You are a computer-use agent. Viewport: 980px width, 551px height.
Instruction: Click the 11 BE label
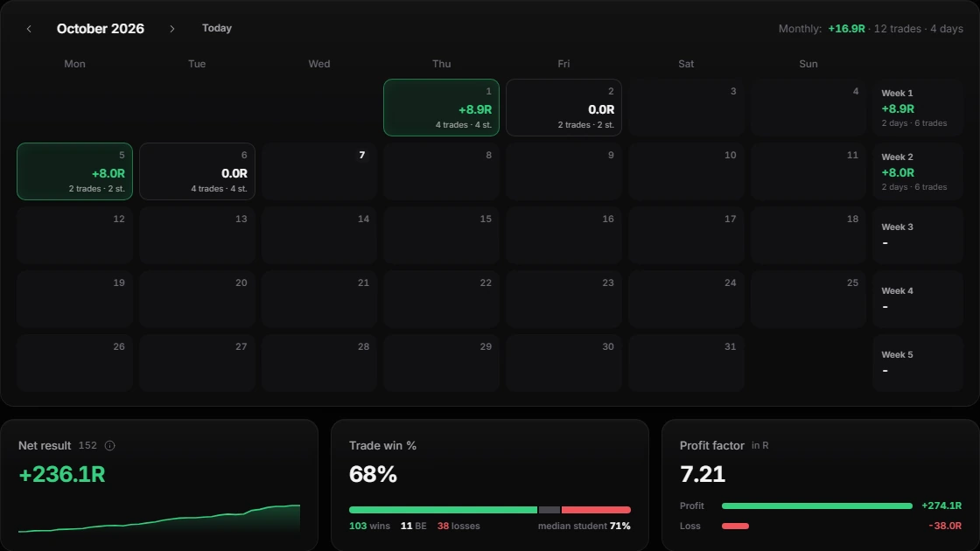[414, 526]
